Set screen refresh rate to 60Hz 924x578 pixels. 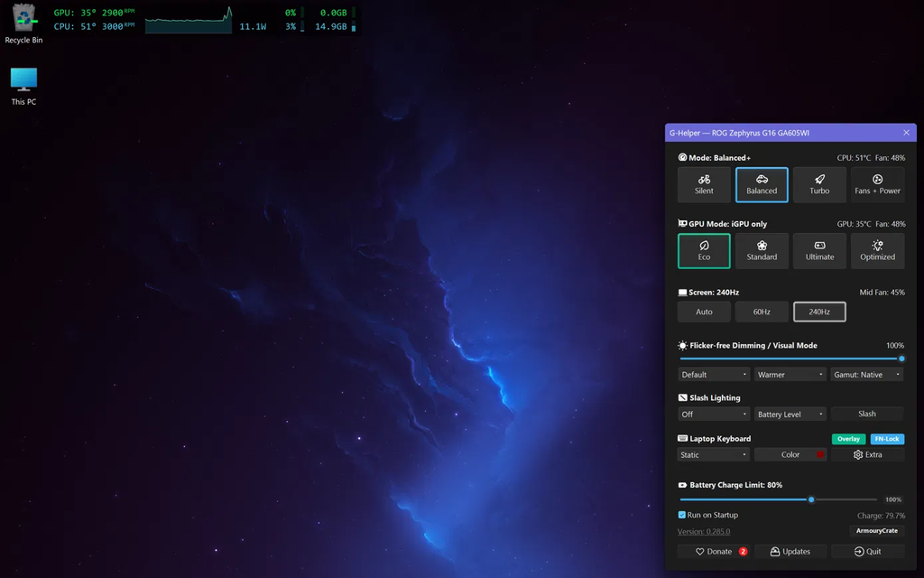(762, 312)
